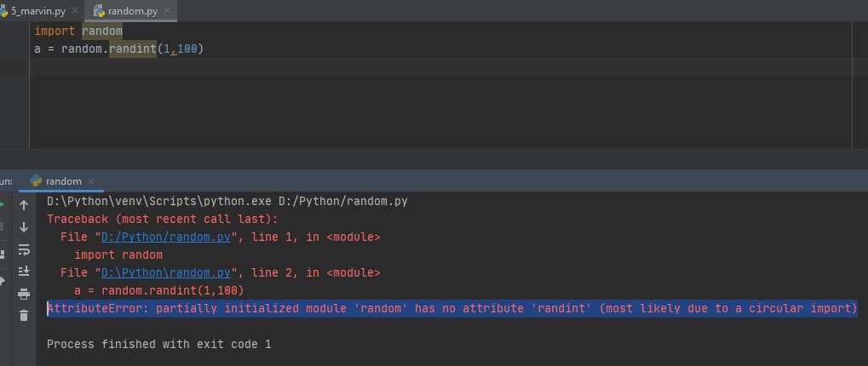
Task: Click the Up the Stack Trace arrow
Action: tap(24, 205)
